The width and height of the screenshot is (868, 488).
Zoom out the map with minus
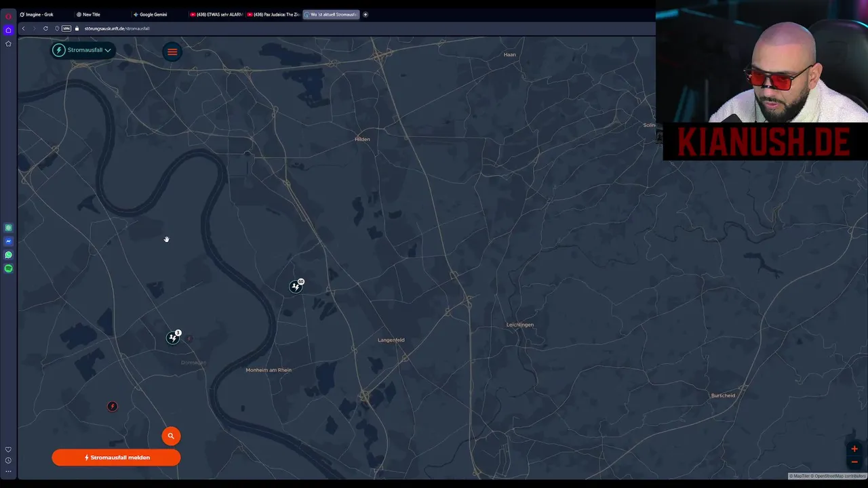pyautogui.click(x=854, y=462)
